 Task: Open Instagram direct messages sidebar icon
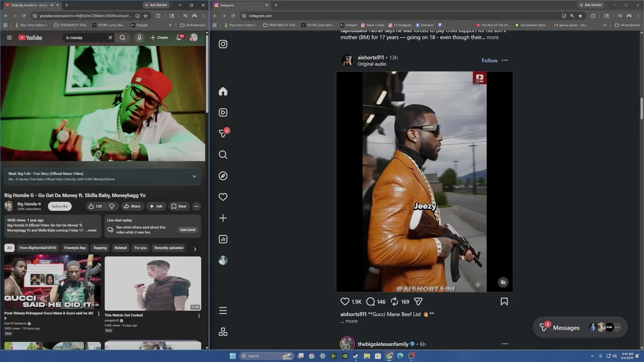223,133
